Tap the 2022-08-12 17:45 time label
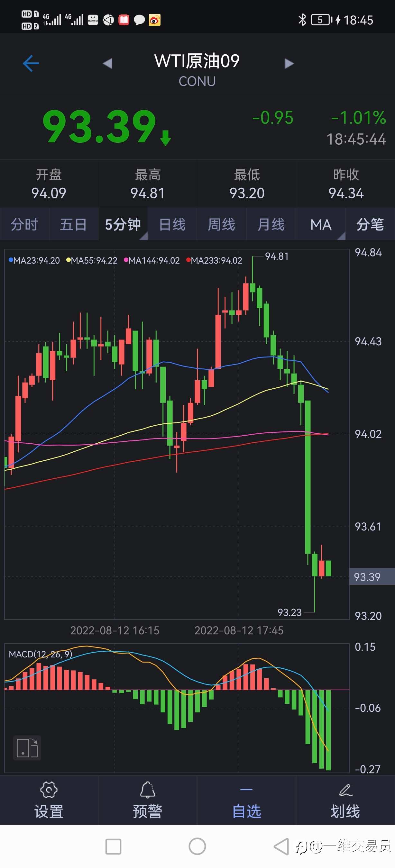The height and width of the screenshot is (868, 395). coord(239,630)
